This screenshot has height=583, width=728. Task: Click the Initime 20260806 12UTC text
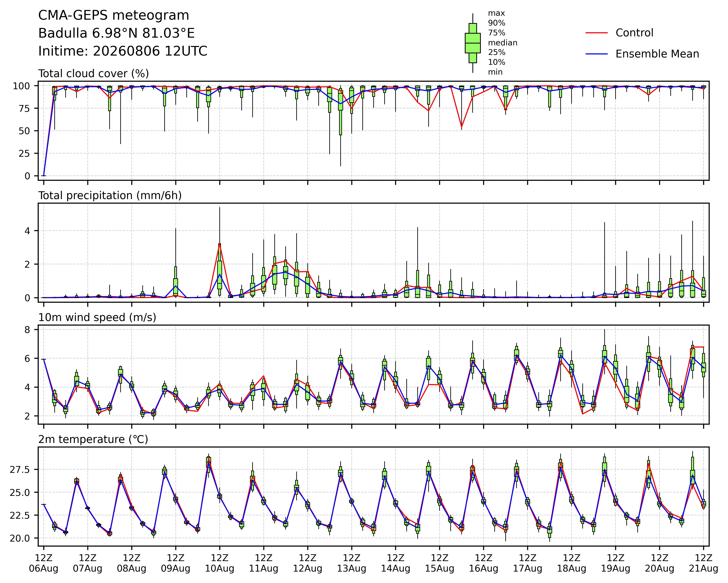(x=123, y=51)
